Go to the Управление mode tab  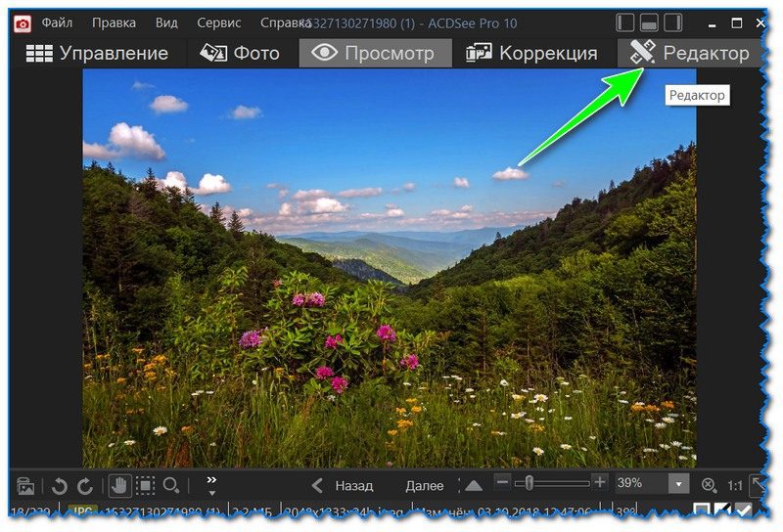coord(96,53)
